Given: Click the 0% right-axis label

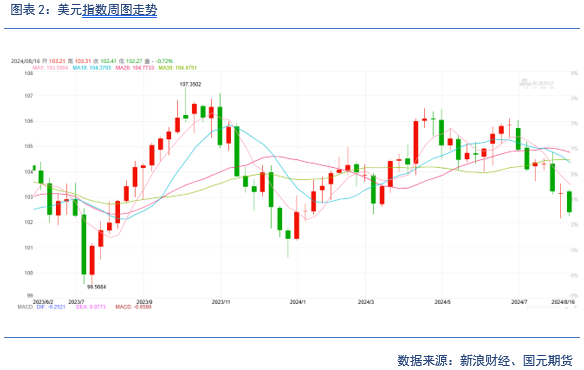Looking at the screenshot, I should (575, 174).
